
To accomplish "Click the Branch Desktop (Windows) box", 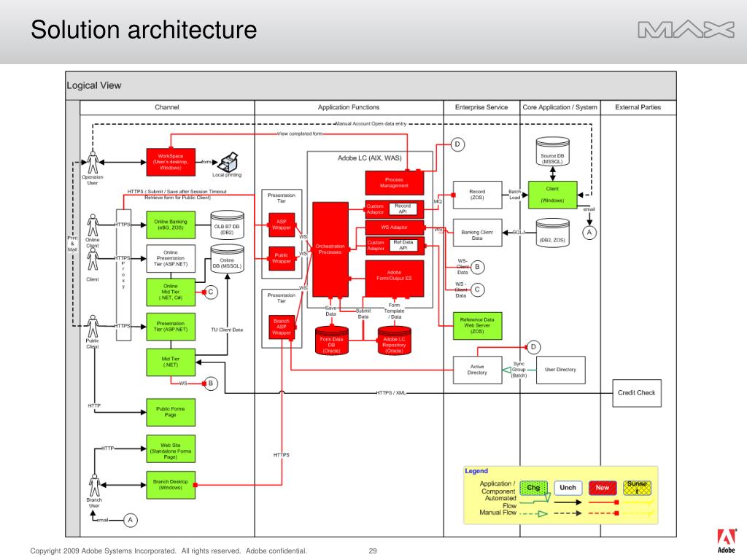I will (171, 485).
